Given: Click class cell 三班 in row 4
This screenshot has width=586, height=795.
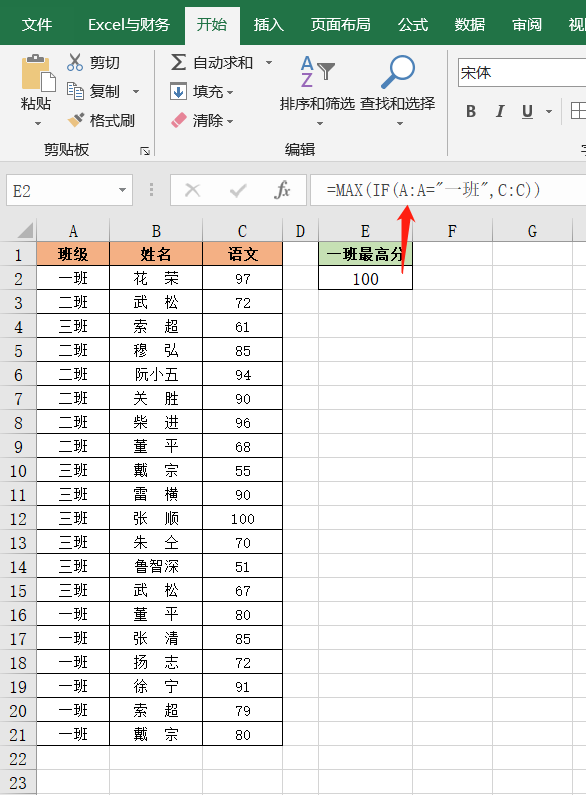Looking at the screenshot, I should click(x=74, y=327).
